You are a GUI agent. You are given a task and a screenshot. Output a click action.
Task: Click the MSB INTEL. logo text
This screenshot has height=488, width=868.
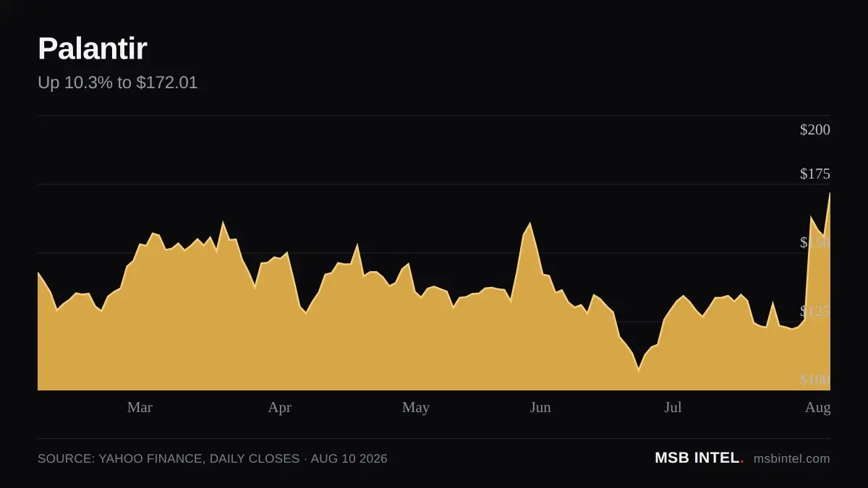click(x=699, y=458)
